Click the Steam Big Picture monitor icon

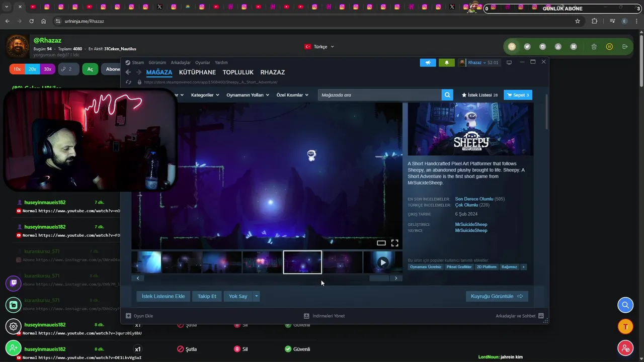coord(509,62)
